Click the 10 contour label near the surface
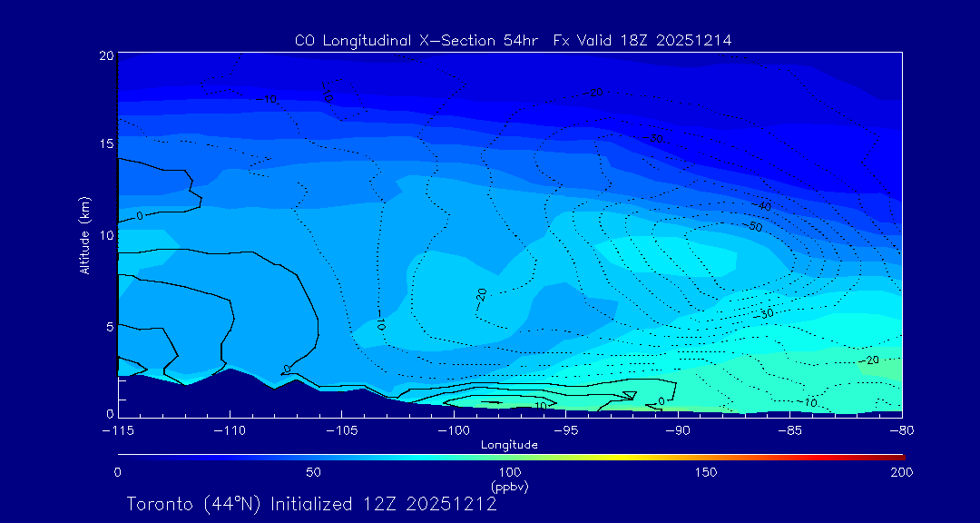This screenshot has width=980, height=523. point(541,406)
